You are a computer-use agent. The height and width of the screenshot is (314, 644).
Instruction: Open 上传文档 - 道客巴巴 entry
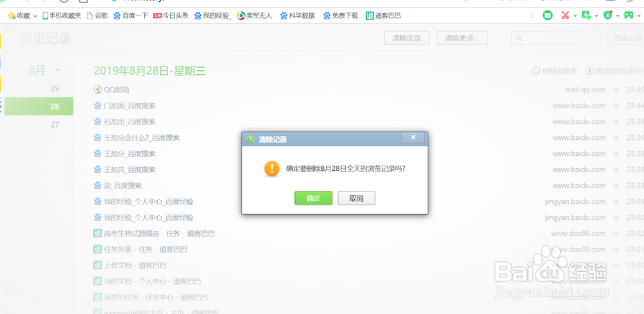click(135, 265)
